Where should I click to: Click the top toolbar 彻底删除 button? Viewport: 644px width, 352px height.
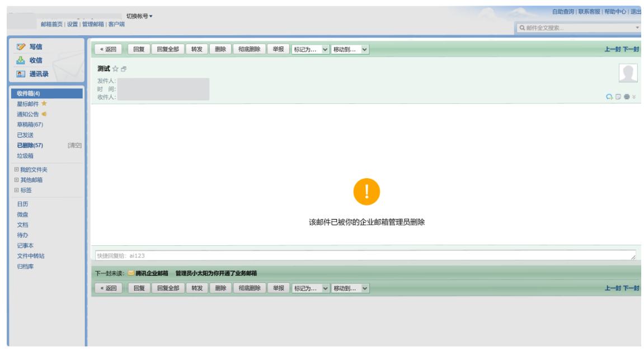tap(250, 49)
